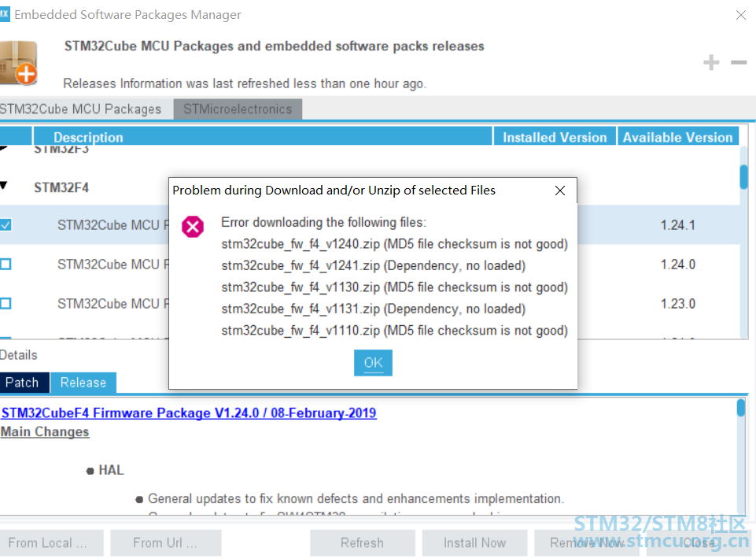Open STM32CubeF4 Firmware Package V1.24.0 link
This screenshot has width=756, height=559.
(189, 413)
